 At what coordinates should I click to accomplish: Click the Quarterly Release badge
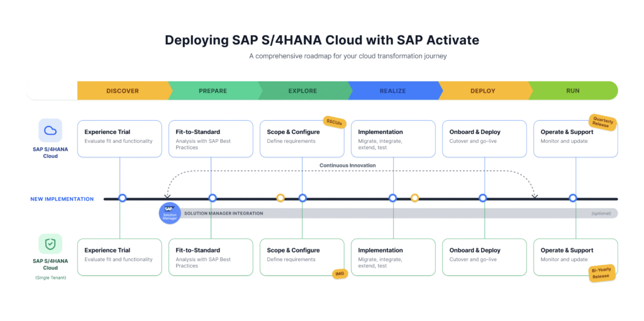[x=602, y=123]
